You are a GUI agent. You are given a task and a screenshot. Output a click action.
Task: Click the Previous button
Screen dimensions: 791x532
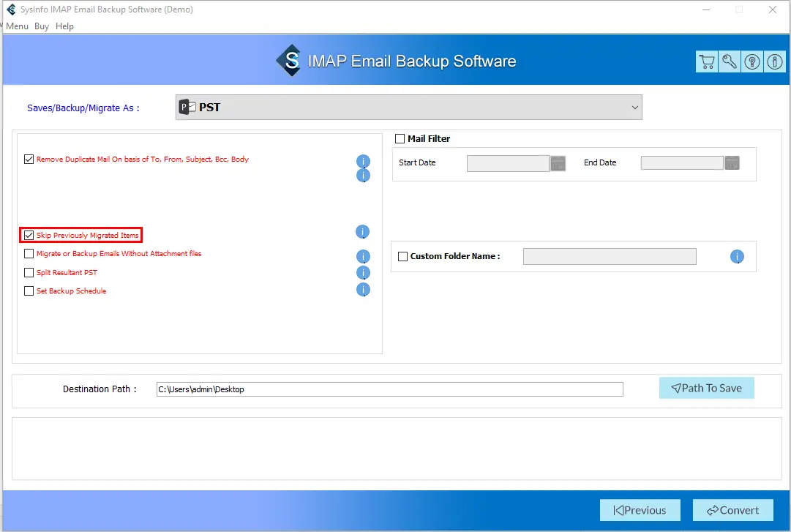[640, 510]
